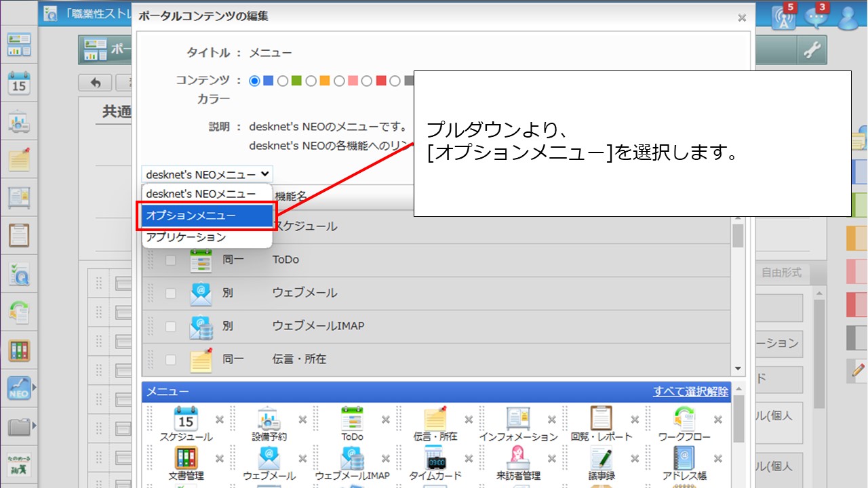Open the notifications icon with badge 5

(x=784, y=17)
